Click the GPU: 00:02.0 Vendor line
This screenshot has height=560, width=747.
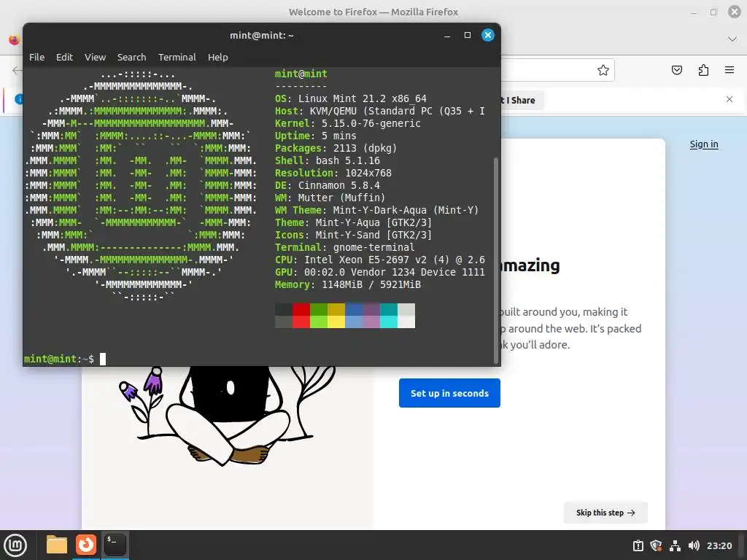[x=379, y=272]
